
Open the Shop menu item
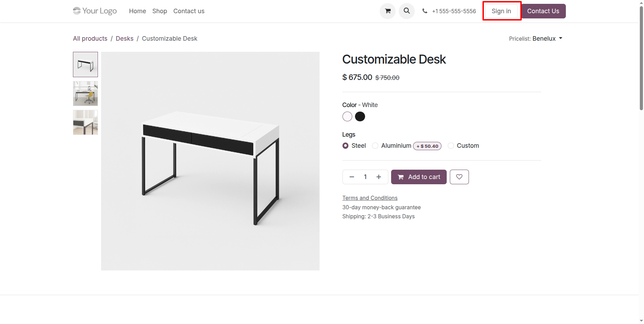point(159,11)
